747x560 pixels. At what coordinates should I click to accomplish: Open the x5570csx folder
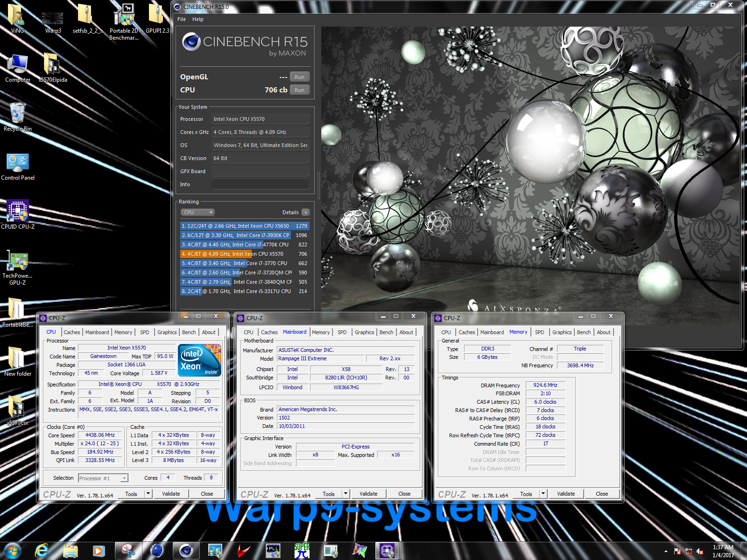point(18,411)
